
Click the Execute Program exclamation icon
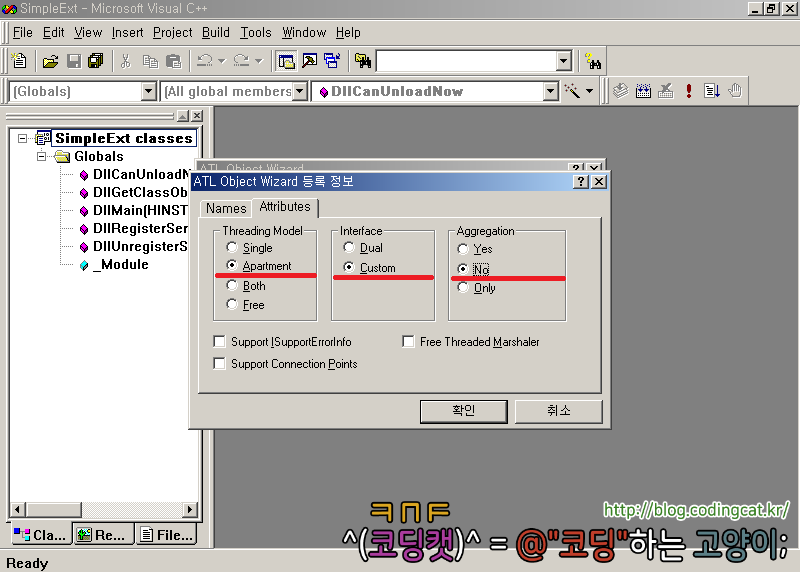[689, 91]
